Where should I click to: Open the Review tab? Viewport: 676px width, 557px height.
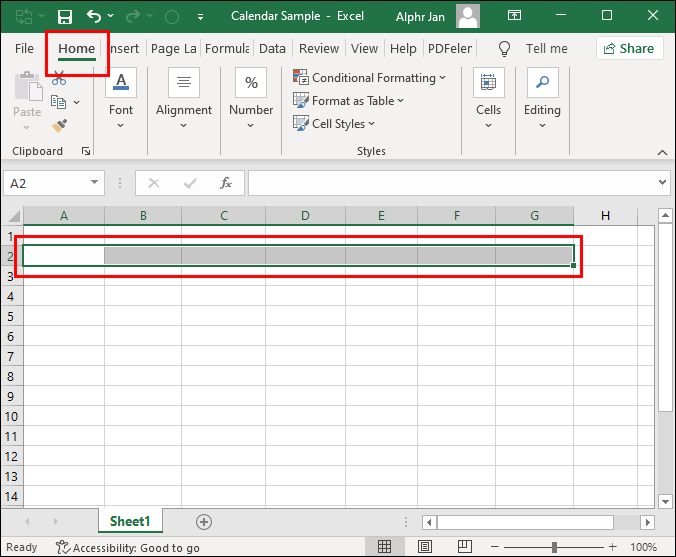[319, 49]
